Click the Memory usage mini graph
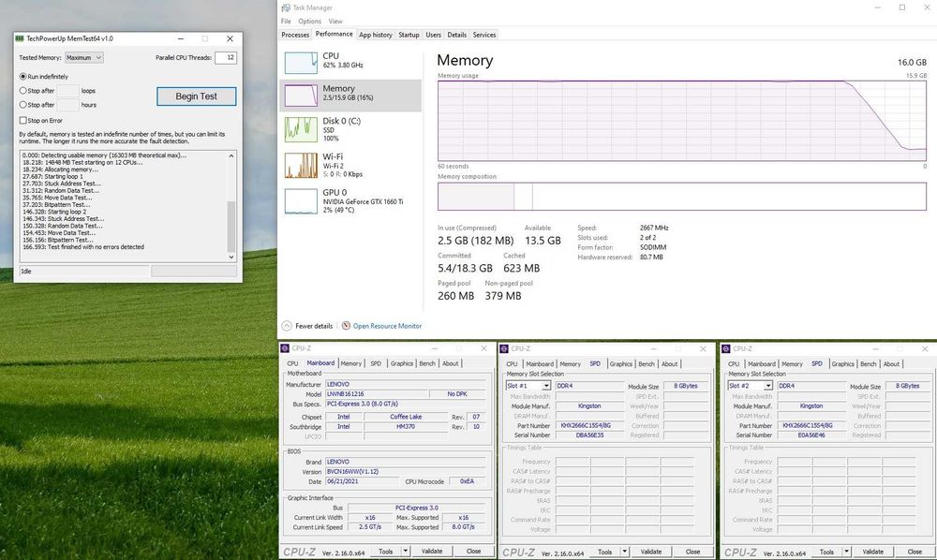Viewport: 937px width, 560px height. [x=301, y=96]
